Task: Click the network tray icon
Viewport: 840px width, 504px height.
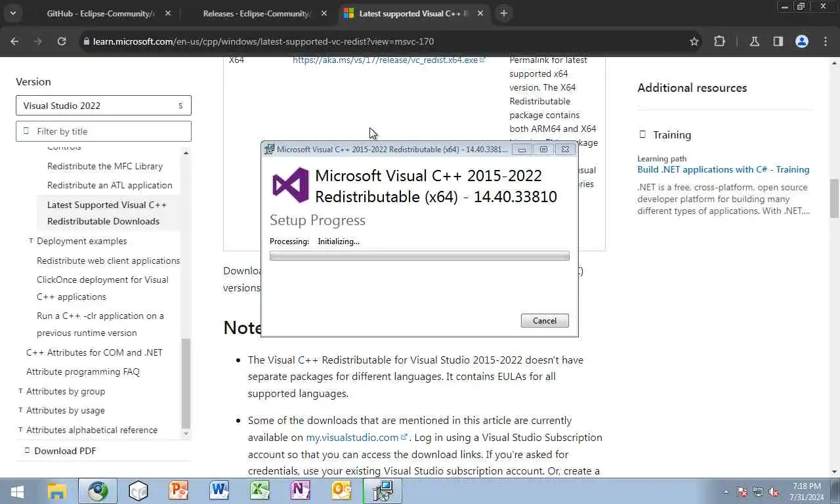Action: point(758,492)
